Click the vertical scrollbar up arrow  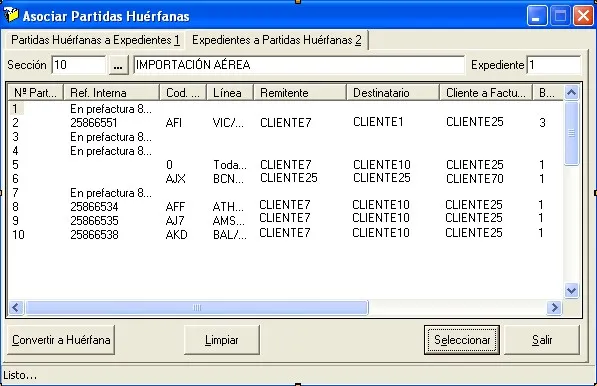[x=571, y=93]
